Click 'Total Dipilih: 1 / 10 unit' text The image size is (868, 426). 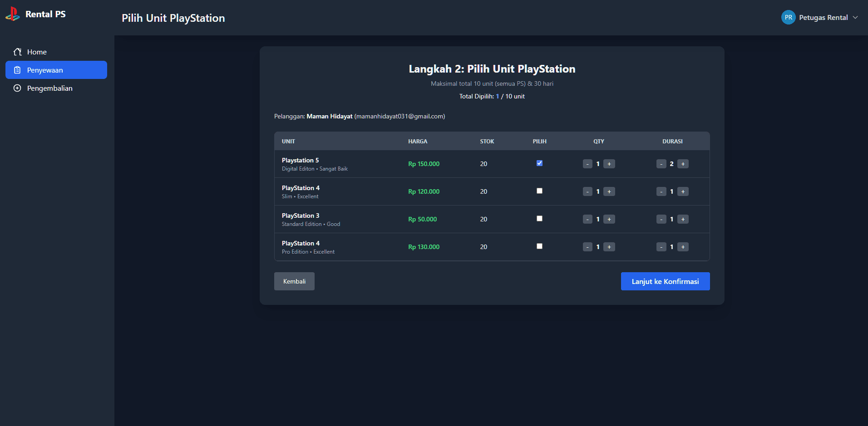point(492,96)
